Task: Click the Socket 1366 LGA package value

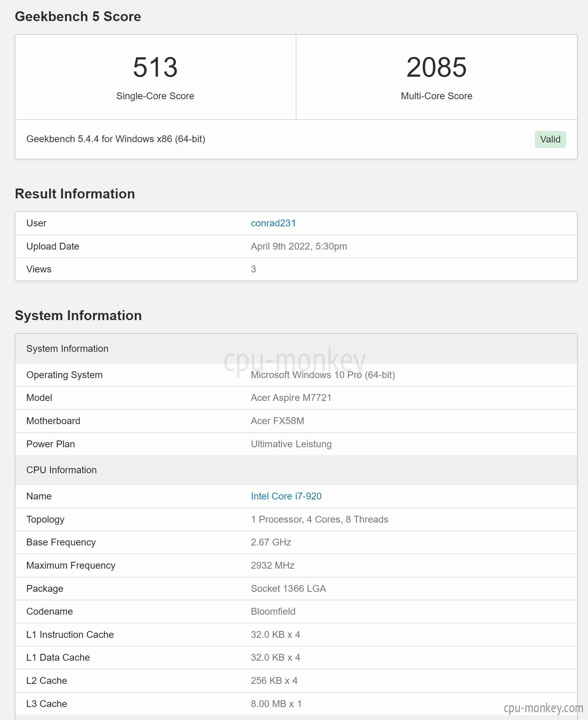Action: point(288,588)
